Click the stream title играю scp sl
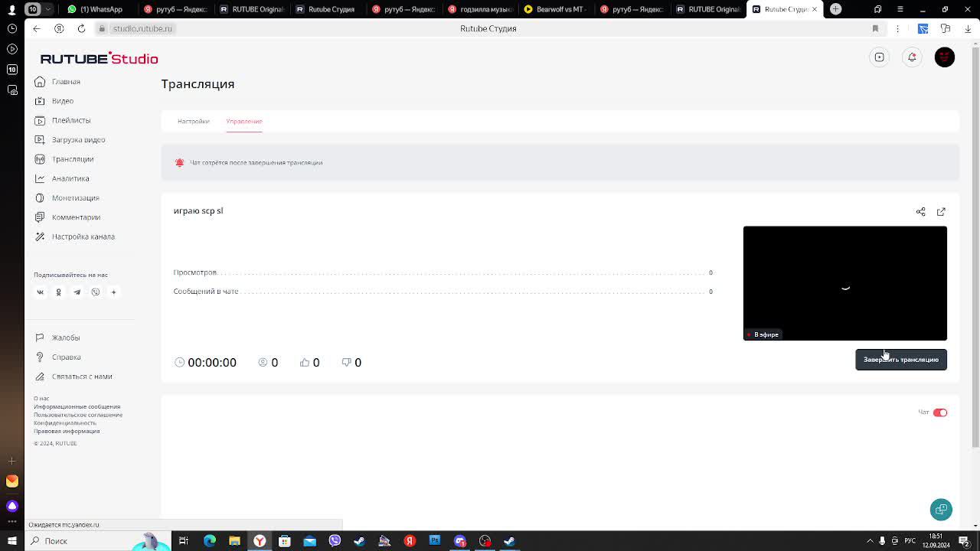This screenshot has height=551, width=980. (x=198, y=210)
